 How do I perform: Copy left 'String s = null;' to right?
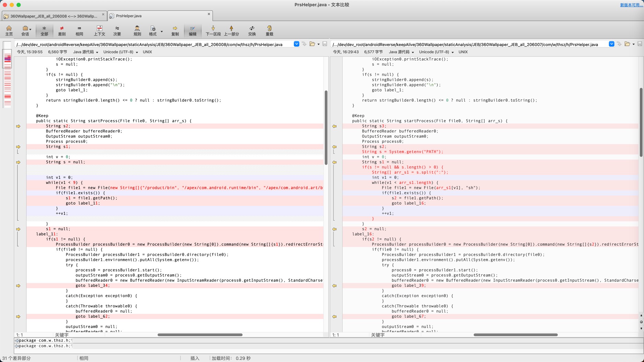tap(18, 162)
